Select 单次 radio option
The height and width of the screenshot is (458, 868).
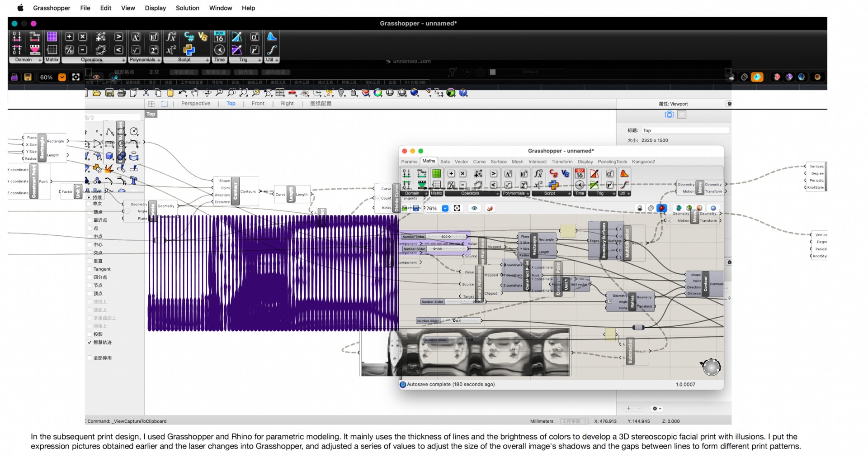point(89,204)
